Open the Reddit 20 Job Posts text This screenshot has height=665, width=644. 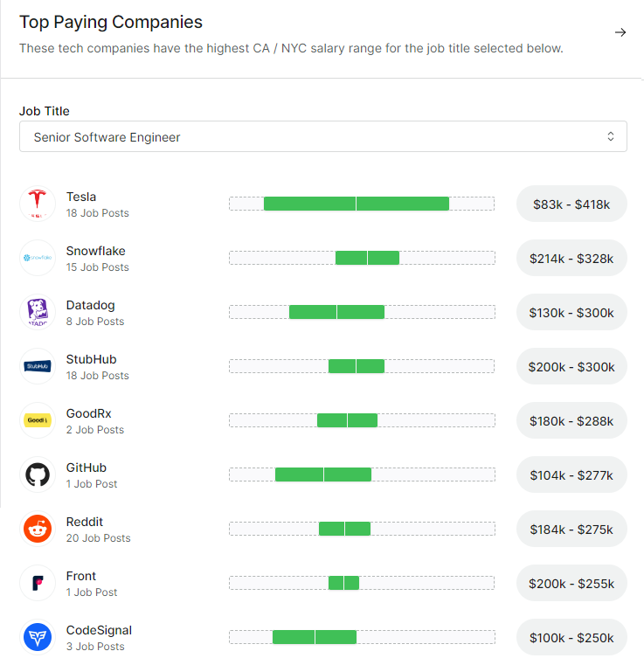pyautogui.click(x=99, y=538)
